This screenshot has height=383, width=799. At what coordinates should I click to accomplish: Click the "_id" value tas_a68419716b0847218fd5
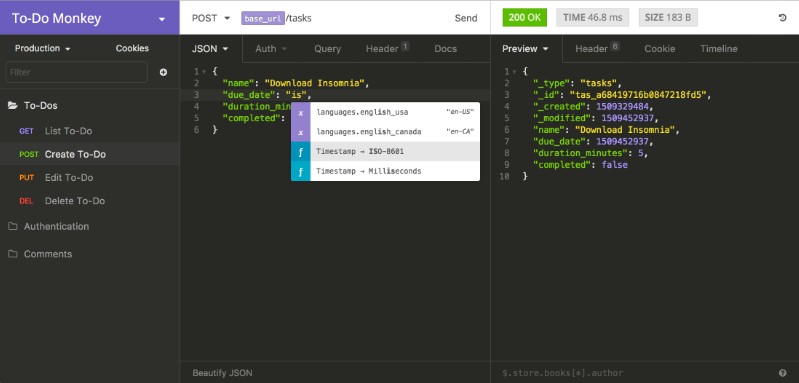tap(639, 95)
